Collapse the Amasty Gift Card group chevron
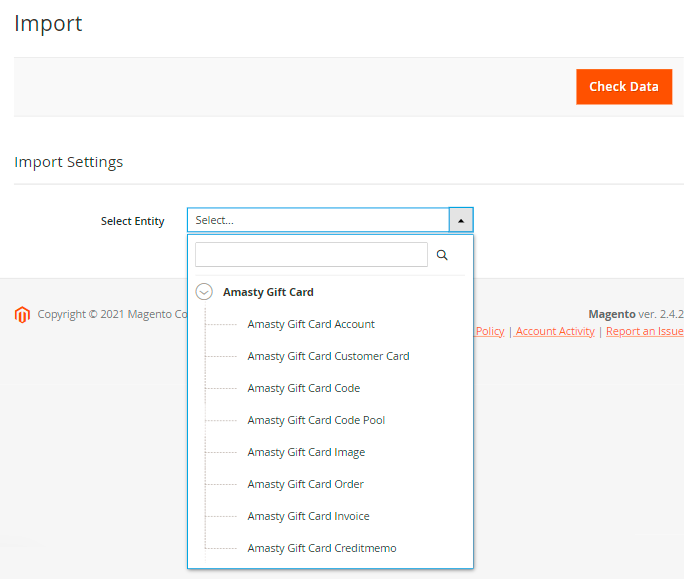Viewport: 684px width, 579px height. pyautogui.click(x=205, y=292)
